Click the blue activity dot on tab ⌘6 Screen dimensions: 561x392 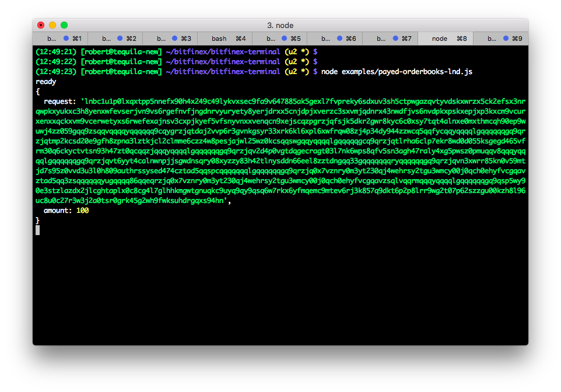339,38
